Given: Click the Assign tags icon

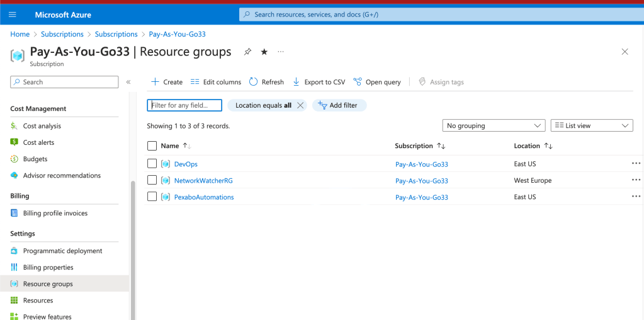Looking at the screenshot, I should coord(422,82).
